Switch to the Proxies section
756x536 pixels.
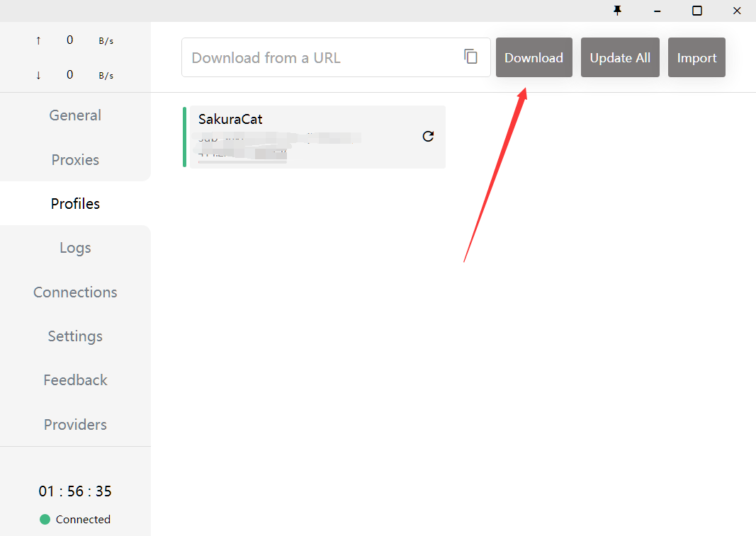click(x=75, y=160)
